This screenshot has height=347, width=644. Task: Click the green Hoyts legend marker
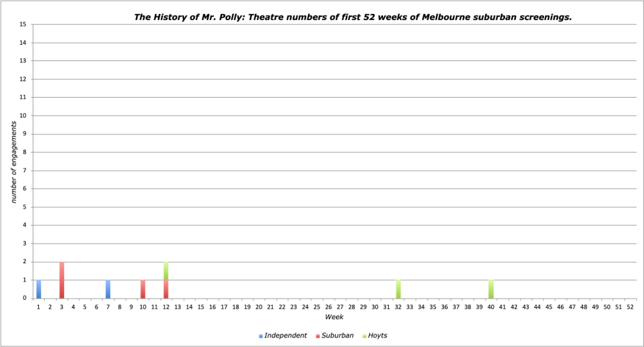pos(365,336)
